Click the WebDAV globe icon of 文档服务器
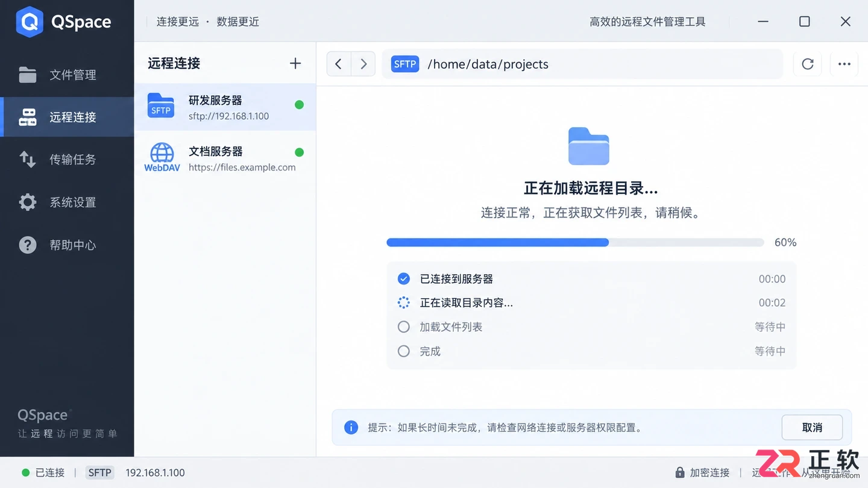This screenshot has width=868, height=488. click(x=162, y=158)
